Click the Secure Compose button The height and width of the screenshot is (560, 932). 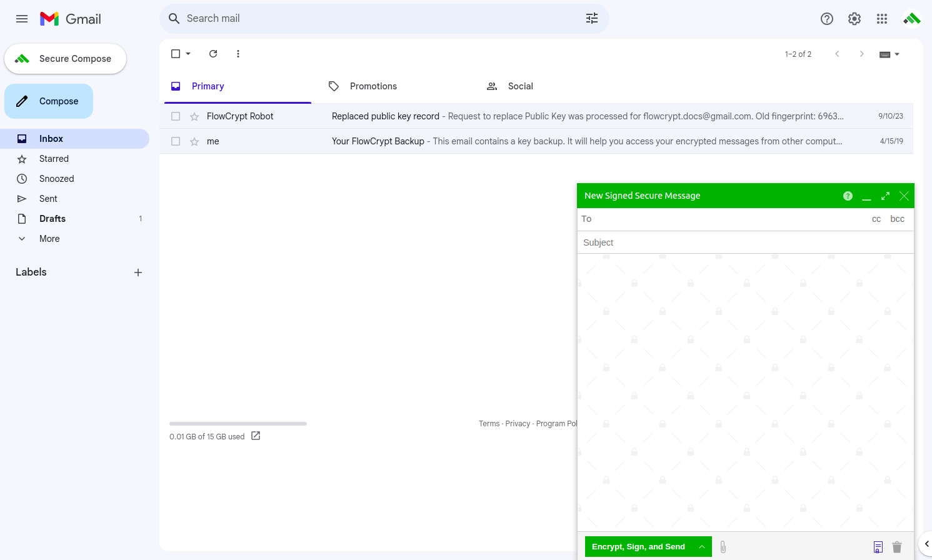(x=65, y=59)
